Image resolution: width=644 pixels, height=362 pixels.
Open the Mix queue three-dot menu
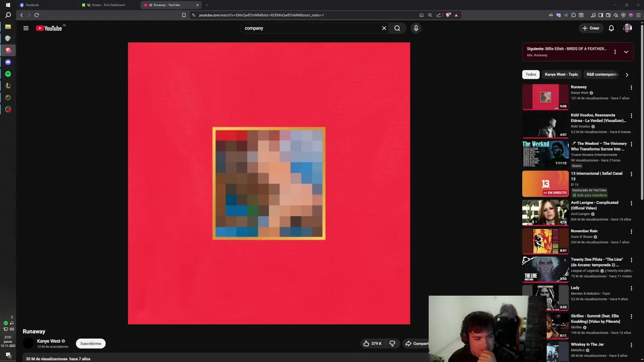615,52
